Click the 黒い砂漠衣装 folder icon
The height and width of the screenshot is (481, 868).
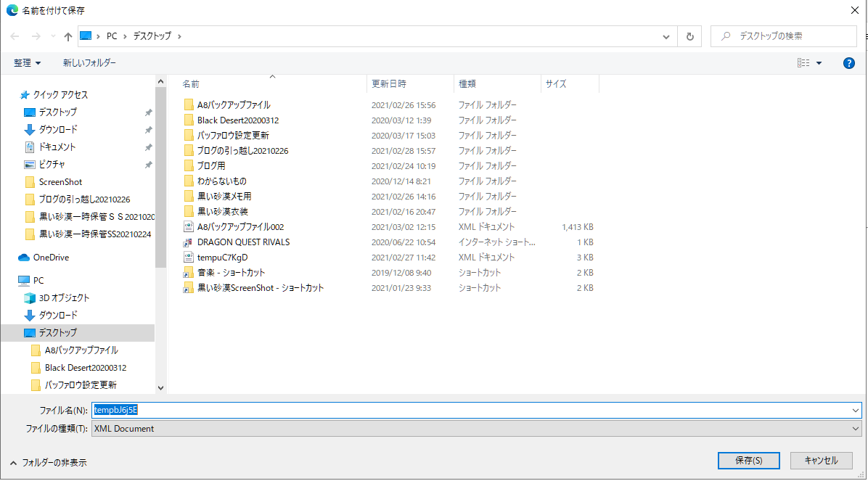coord(189,211)
